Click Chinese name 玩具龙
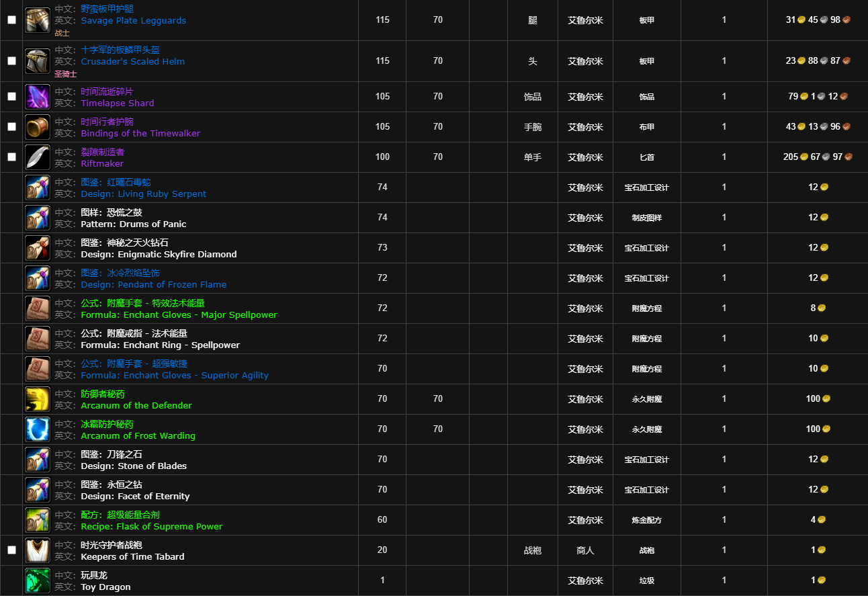868x596 pixels. click(x=94, y=576)
